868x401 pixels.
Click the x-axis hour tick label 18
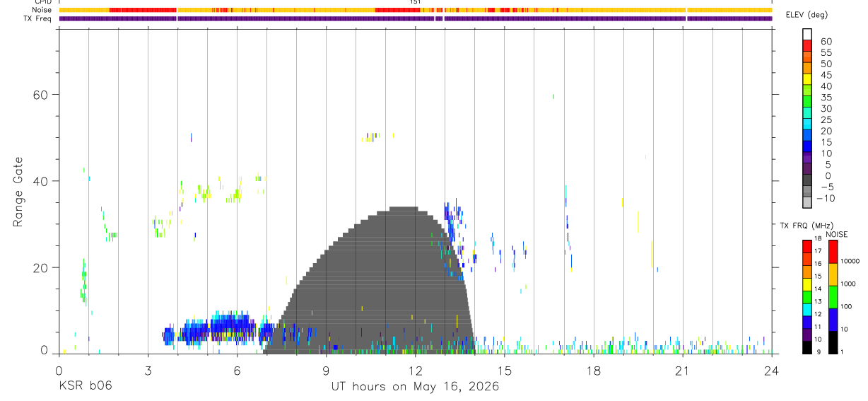594,370
